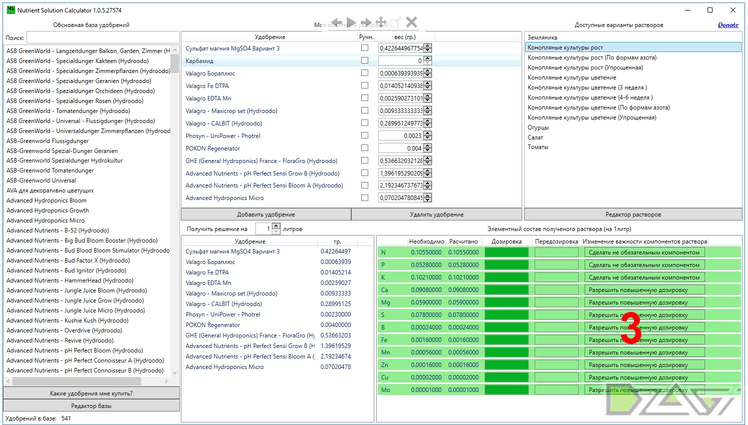This screenshot has width=748, height=425.
Task: Click weight spinner for Advanced Hydroponics Micro
Action: (x=427, y=197)
